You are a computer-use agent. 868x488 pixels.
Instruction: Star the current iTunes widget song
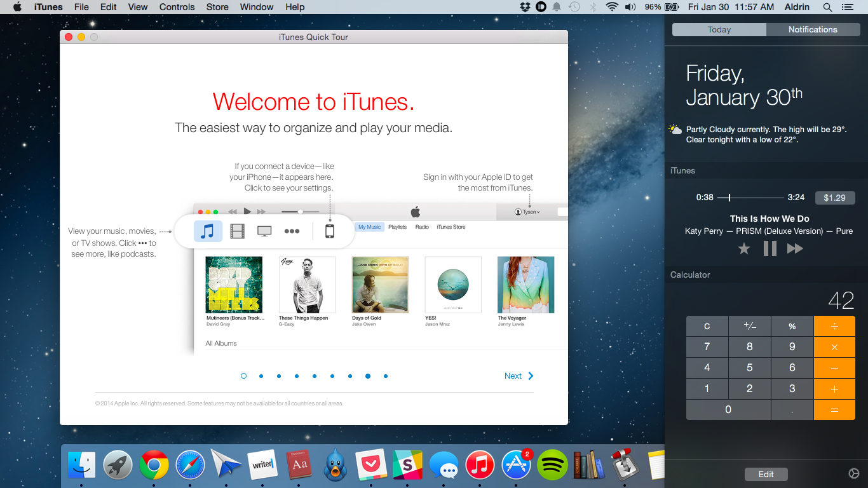click(x=743, y=248)
